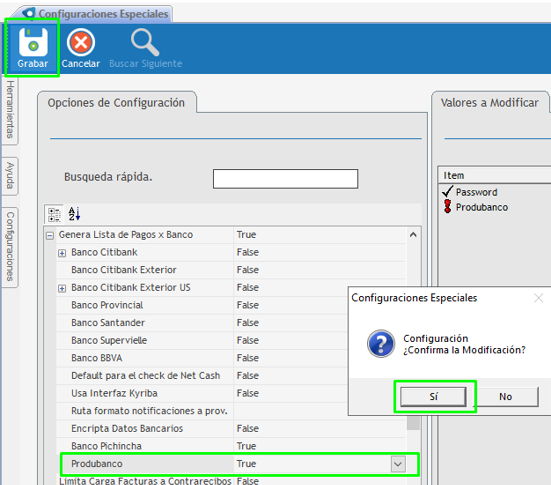Click the empty value of Ruta formato notificaciones
The width and height of the screenshot is (551, 485).
(x=291, y=411)
